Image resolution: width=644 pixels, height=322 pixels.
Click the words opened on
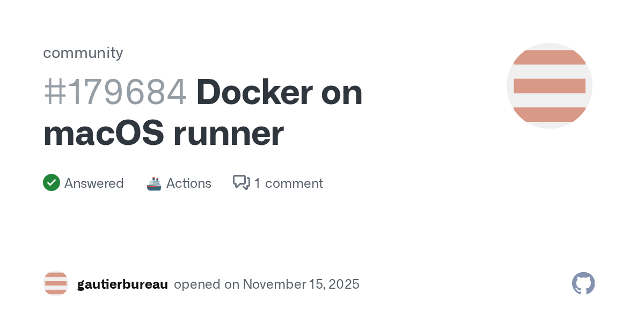[x=207, y=284]
